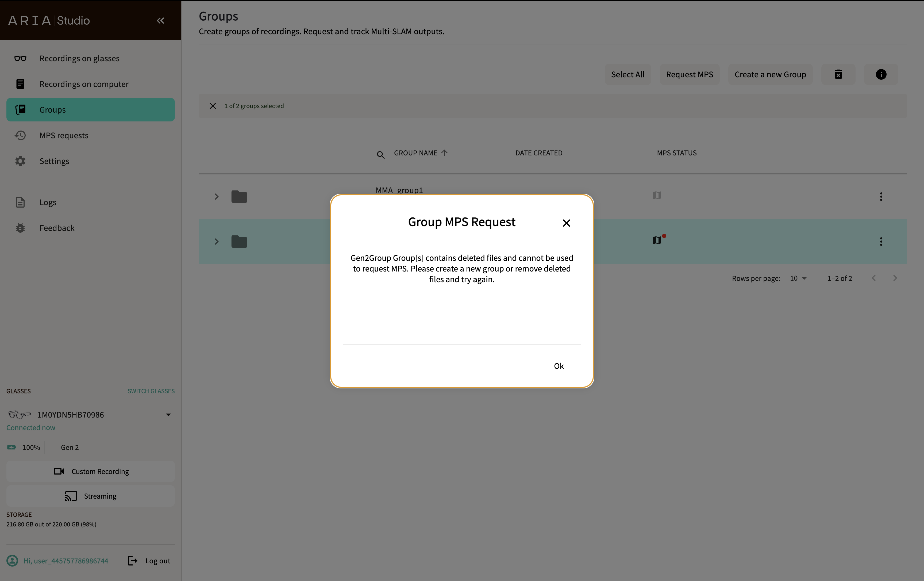924x581 pixels.
Task: Click the 'Connected now' status text
Action: (31, 428)
